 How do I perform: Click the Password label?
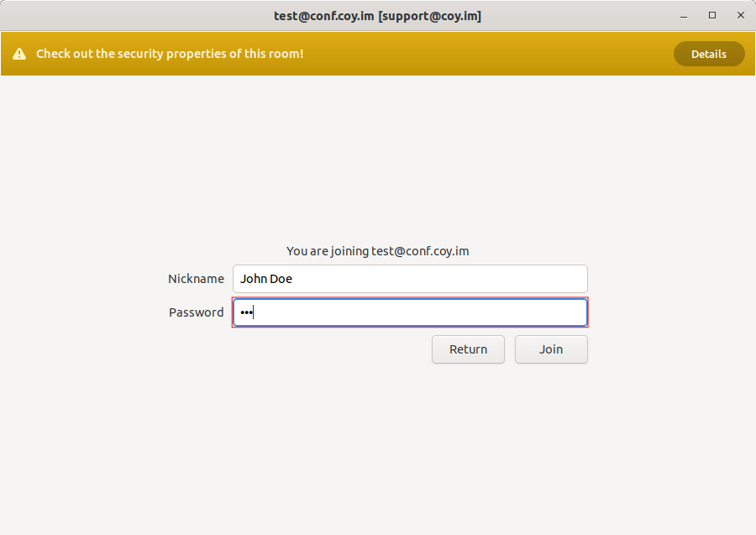196,312
